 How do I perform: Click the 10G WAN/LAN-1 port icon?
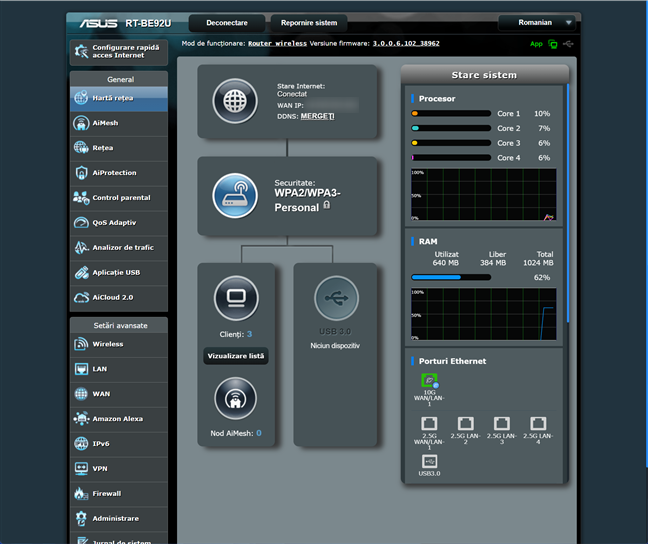[429, 381]
